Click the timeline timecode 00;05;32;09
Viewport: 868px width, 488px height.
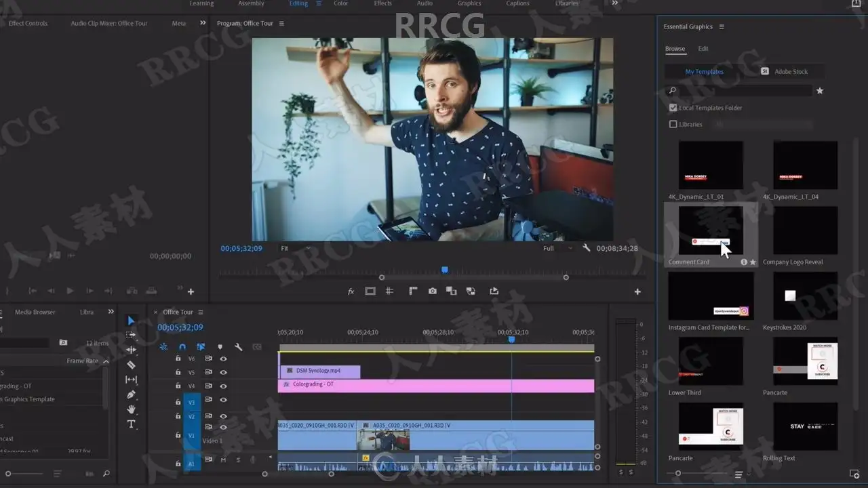[x=180, y=327]
